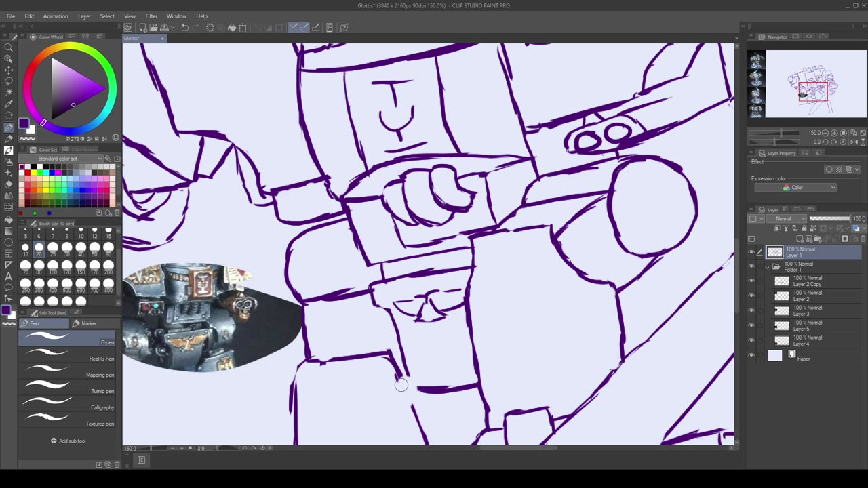Open the Window menu

pos(176,16)
